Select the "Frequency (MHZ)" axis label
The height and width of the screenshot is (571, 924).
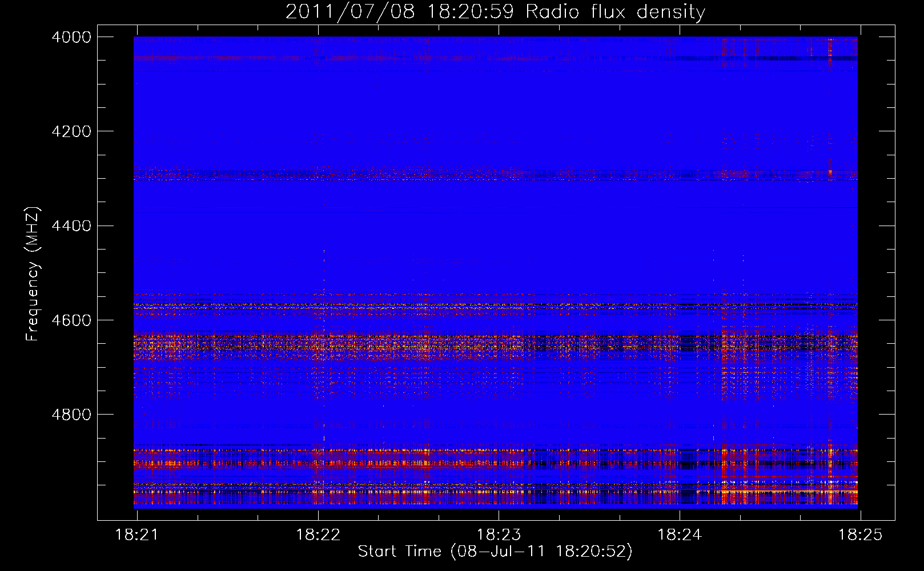pos(33,274)
